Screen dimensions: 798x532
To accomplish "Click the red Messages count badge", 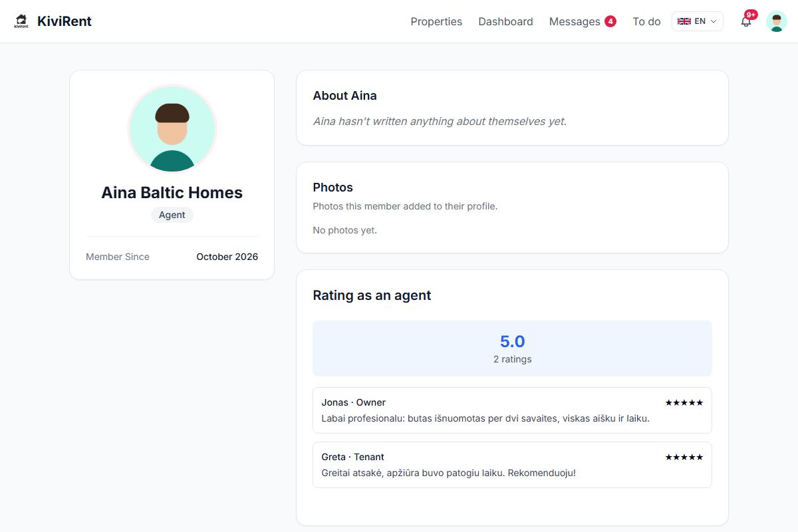I will [610, 21].
